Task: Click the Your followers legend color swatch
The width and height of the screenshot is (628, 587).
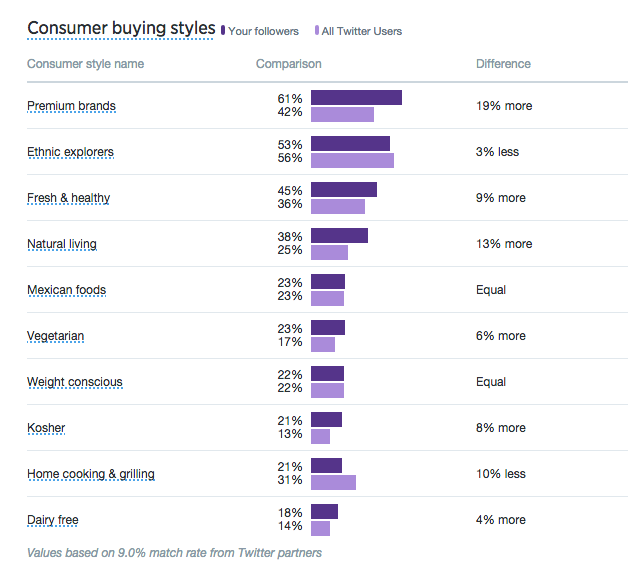Action: [223, 31]
